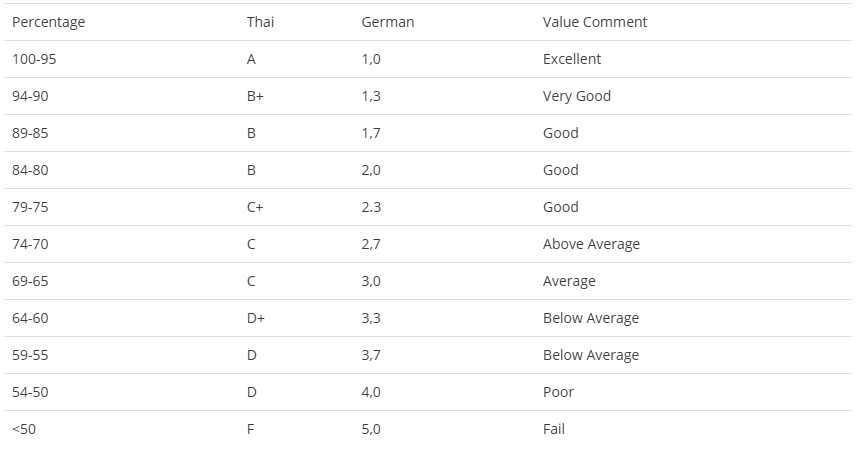The width and height of the screenshot is (856, 455).
Task: Click the German grade 1,7 cell
Action: (x=371, y=133)
